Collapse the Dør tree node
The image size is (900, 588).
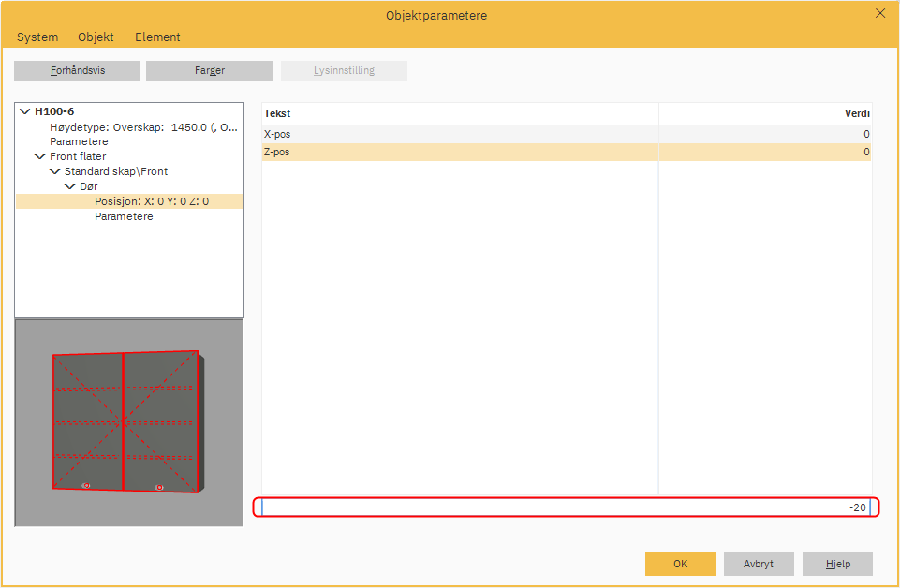point(69,186)
